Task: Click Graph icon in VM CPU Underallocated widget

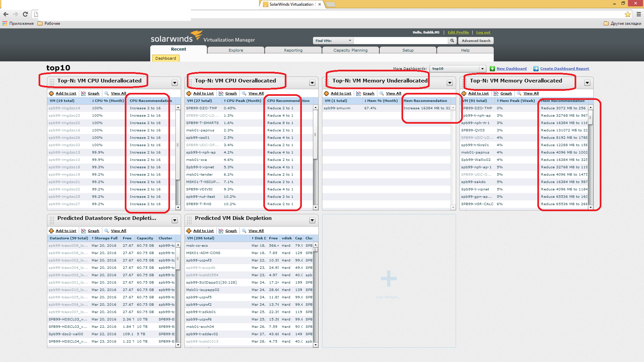Action: pyautogui.click(x=84, y=94)
